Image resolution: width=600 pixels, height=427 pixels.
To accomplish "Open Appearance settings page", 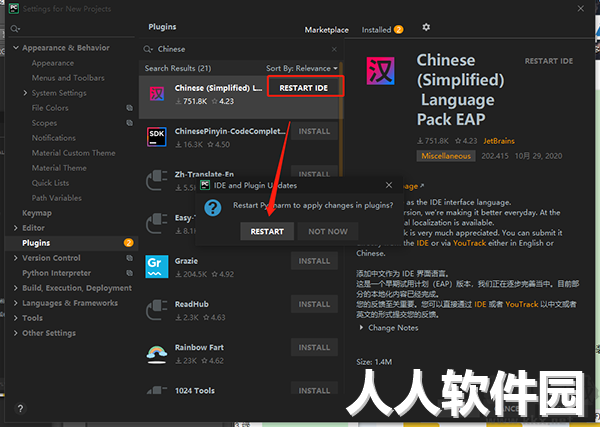I will [53, 63].
